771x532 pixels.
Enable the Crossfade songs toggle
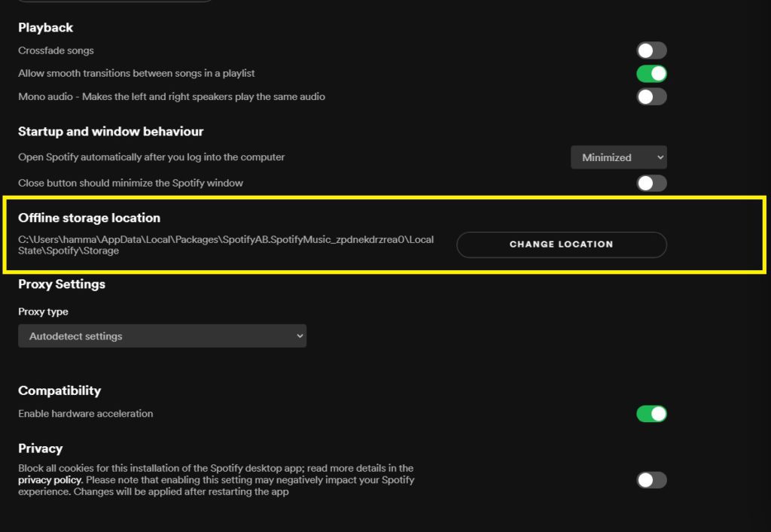click(x=651, y=50)
